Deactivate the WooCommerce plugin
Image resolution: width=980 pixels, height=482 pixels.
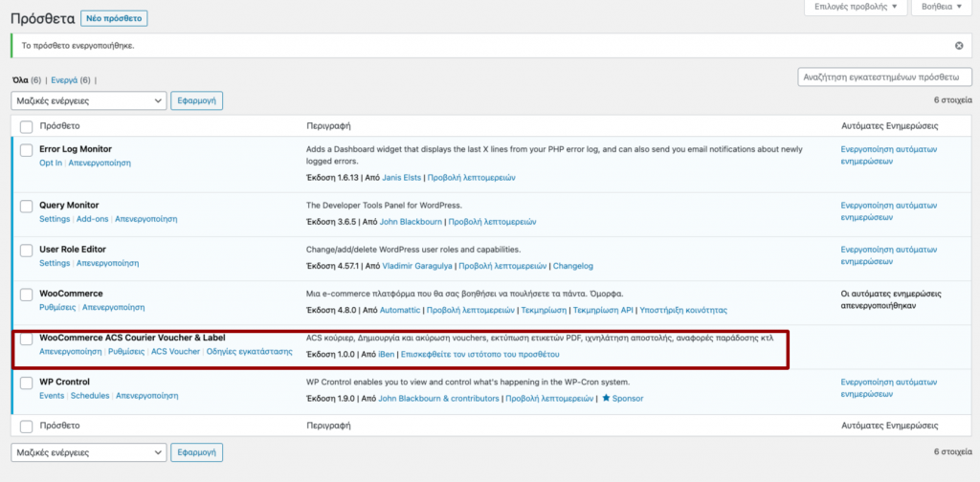(114, 307)
